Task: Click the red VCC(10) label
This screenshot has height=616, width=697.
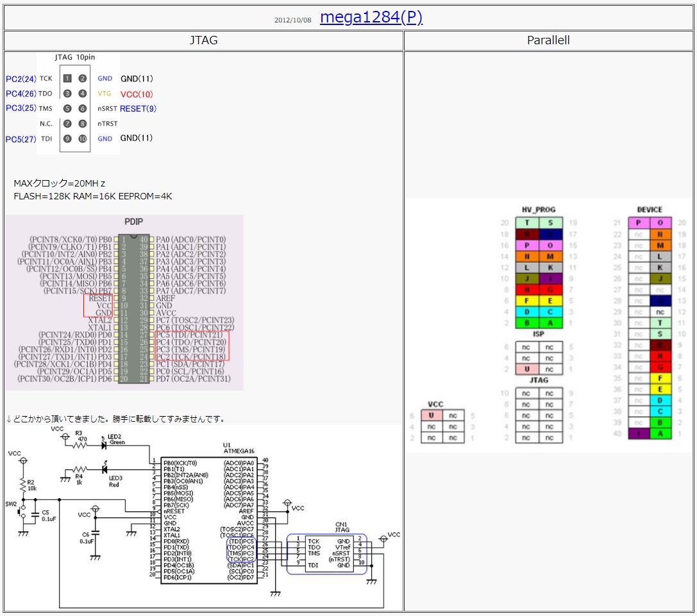Action: click(x=137, y=94)
